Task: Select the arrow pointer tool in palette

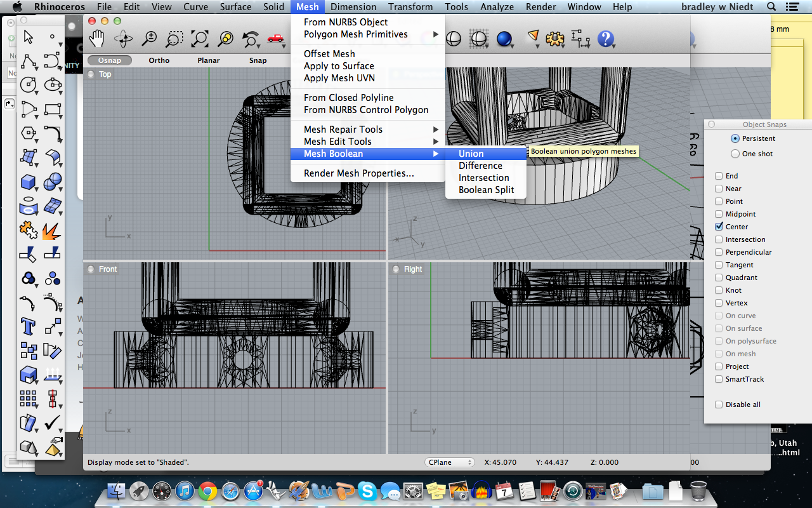Action: [29, 37]
